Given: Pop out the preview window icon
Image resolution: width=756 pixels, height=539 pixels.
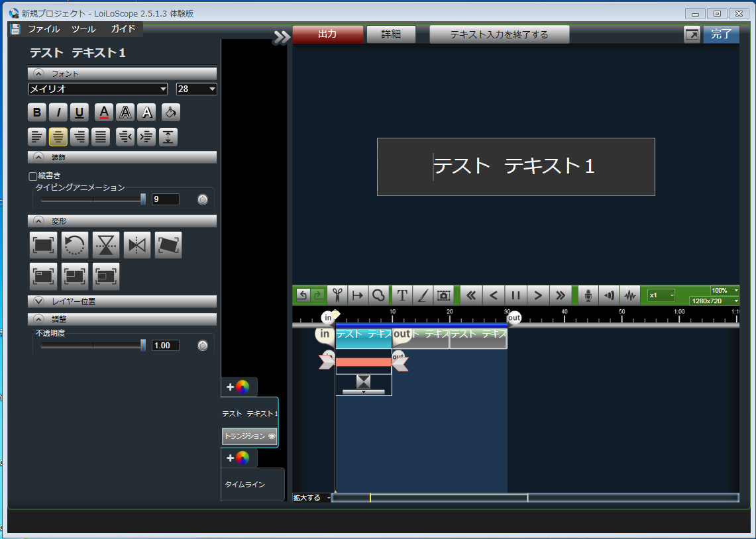Looking at the screenshot, I should [692, 34].
